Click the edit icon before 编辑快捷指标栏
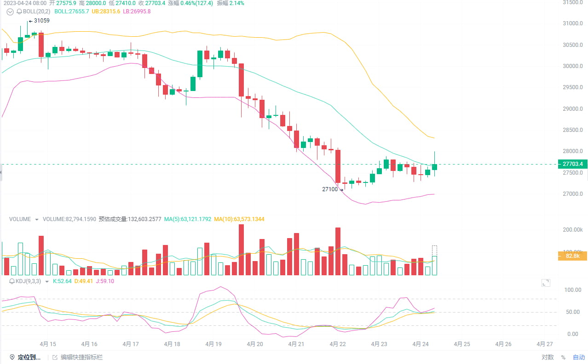 click(x=55, y=357)
